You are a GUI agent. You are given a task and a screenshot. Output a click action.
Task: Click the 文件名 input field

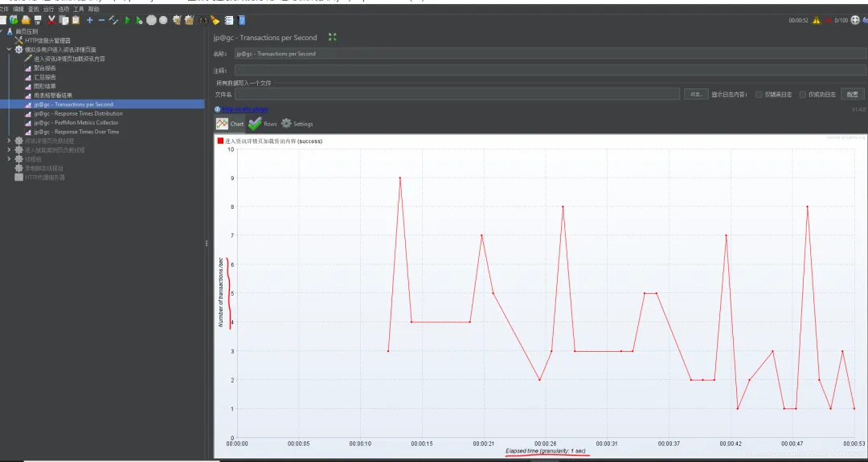tap(457, 94)
